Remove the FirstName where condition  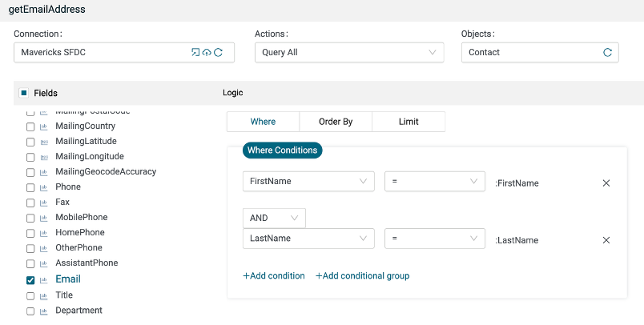(606, 183)
